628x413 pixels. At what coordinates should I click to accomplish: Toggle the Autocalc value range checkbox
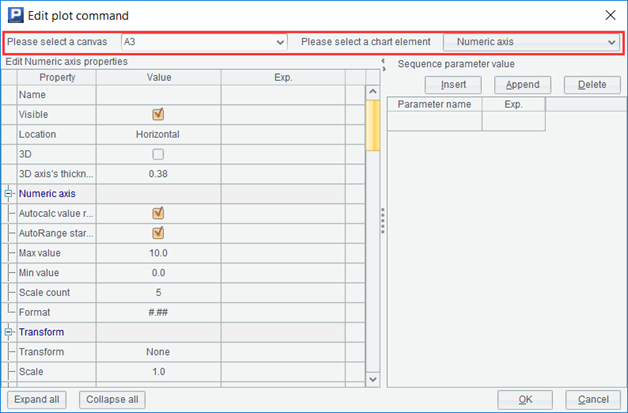click(x=158, y=213)
